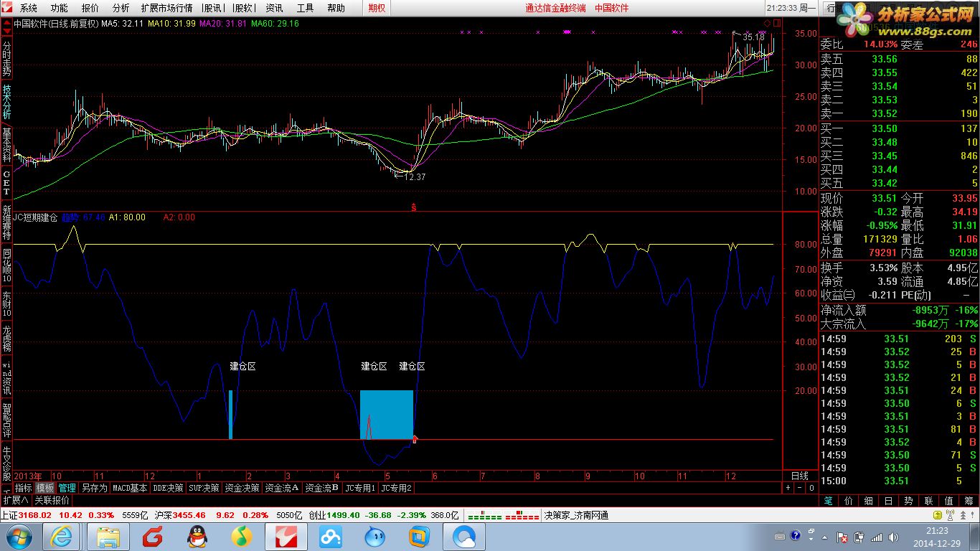Click the TDX app logo in top-left corner
Viewport: 980px width, 551px height.
pyautogui.click(x=7, y=8)
